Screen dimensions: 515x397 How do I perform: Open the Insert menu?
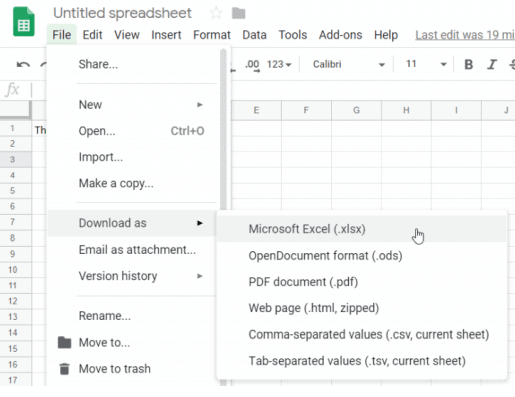(x=166, y=35)
